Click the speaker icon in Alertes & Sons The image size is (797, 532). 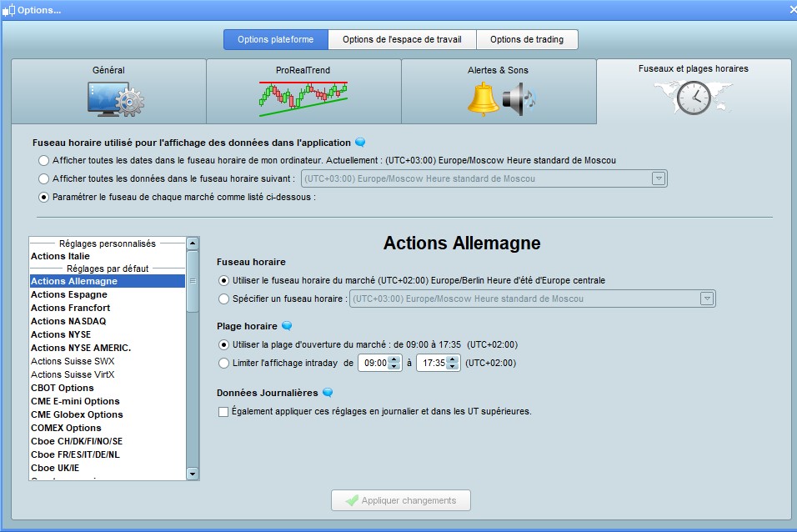pyautogui.click(x=519, y=99)
